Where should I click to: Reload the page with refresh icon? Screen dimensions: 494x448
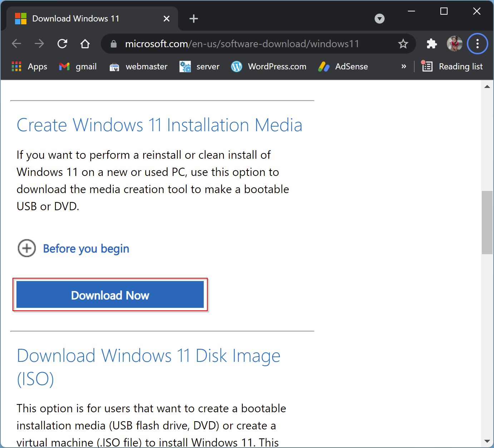[x=62, y=44]
